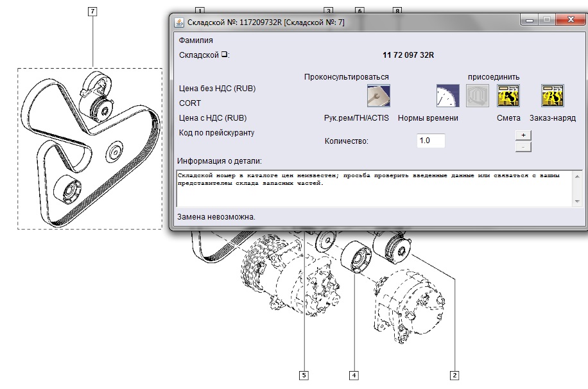The image size is (588, 389).
Task: Click the Смета estimate icon
Action: 508,96
